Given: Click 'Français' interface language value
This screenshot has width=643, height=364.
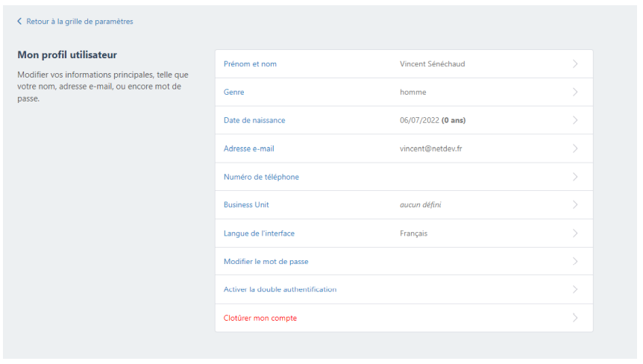Looking at the screenshot, I should [x=413, y=233].
